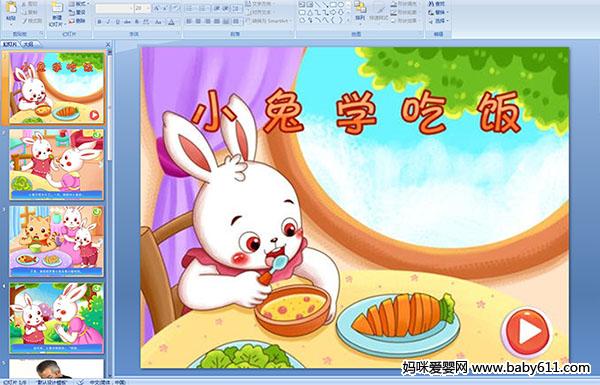600x385 pixels.
Task: Click the Arrange objects icon
Action: coord(360,10)
